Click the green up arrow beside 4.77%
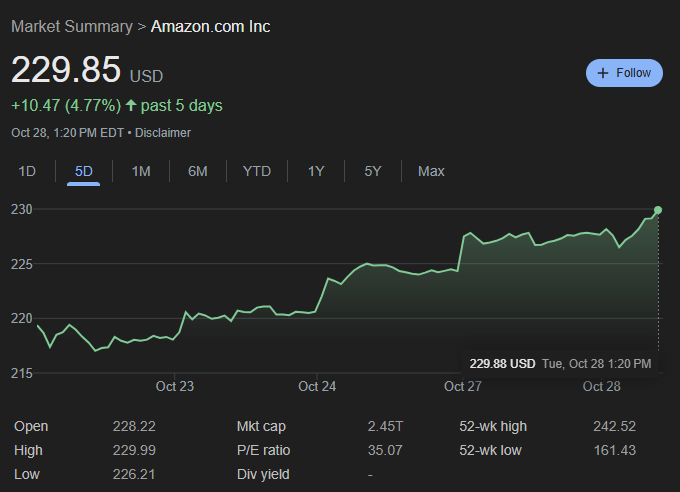680x492 pixels. point(131,105)
